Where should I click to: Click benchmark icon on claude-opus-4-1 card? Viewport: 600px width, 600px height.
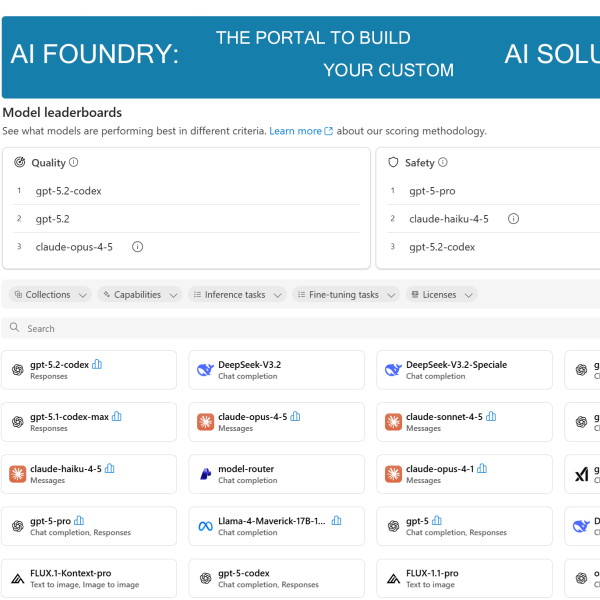point(482,468)
